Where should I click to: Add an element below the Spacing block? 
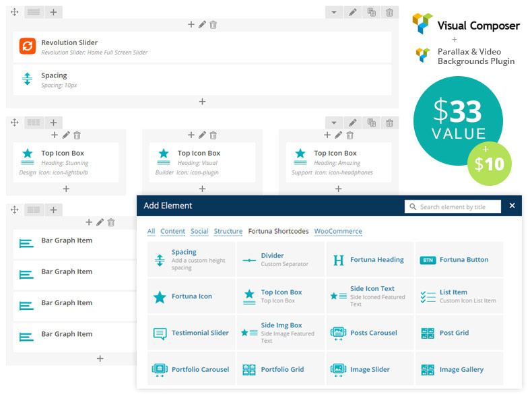202,102
